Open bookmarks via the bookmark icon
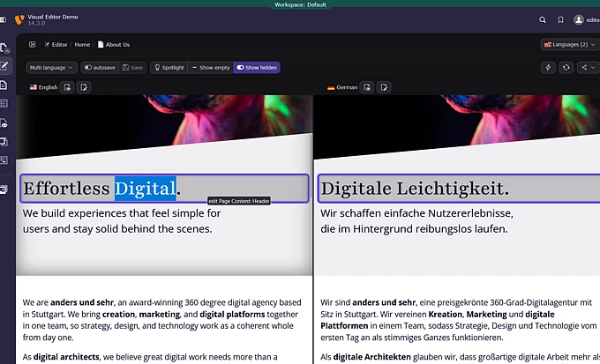This screenshot has width=600, height=364. coord(560,20)
